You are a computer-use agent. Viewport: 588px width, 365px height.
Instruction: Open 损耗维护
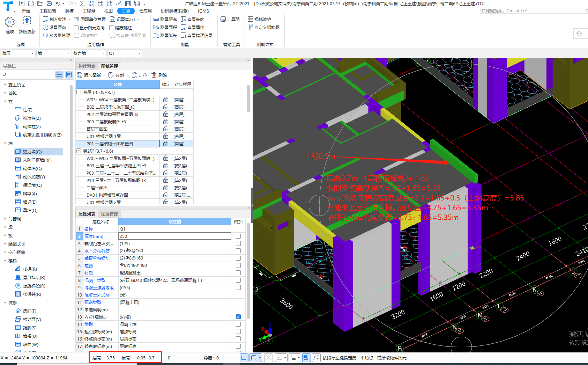pyautogui.click(x=259, y=19)
